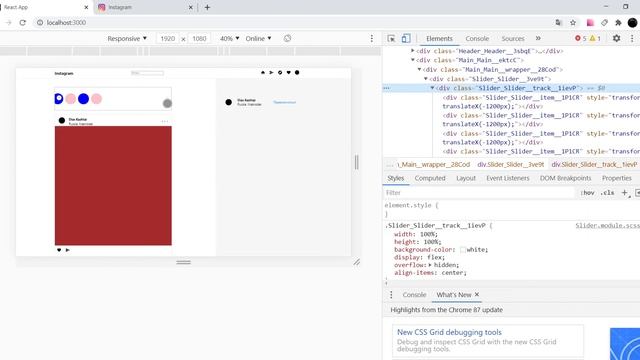The width and height of the screenshot is (640, 360).
Task: Show more DevTools panels chevron
Action: [538, 38]
